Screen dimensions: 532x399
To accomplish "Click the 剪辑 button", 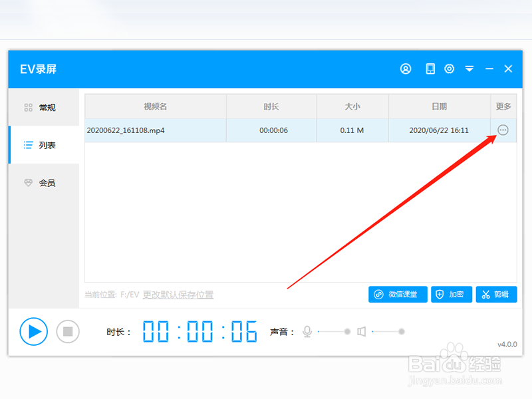I will [x=496, y=294].
